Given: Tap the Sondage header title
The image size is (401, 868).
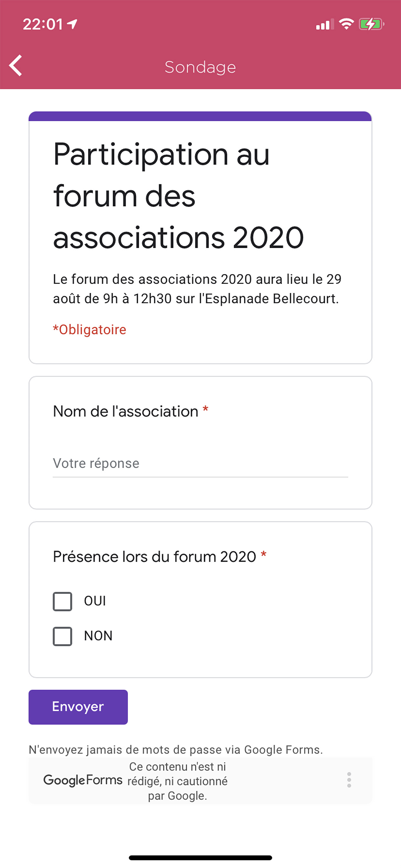Looking at the screenshot, I should [x=200, y=67].
